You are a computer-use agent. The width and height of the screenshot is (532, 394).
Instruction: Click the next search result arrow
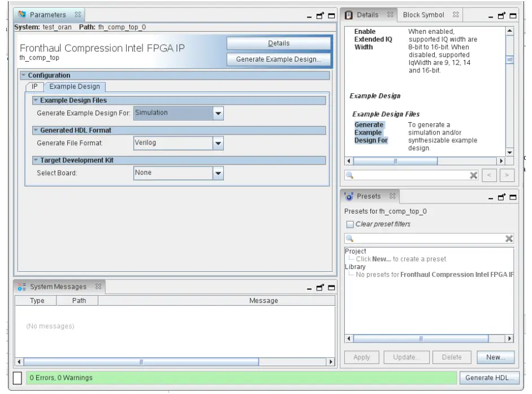507,175
